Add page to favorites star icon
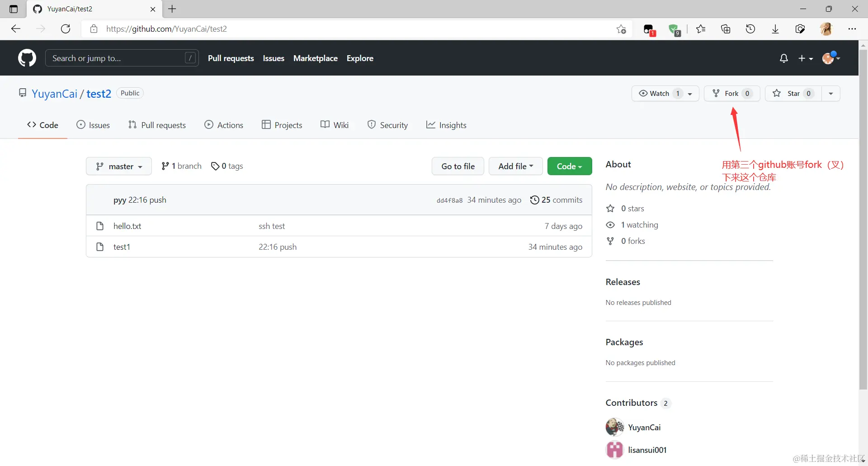This screenshot has height=466, width=868. coord(621,29)
